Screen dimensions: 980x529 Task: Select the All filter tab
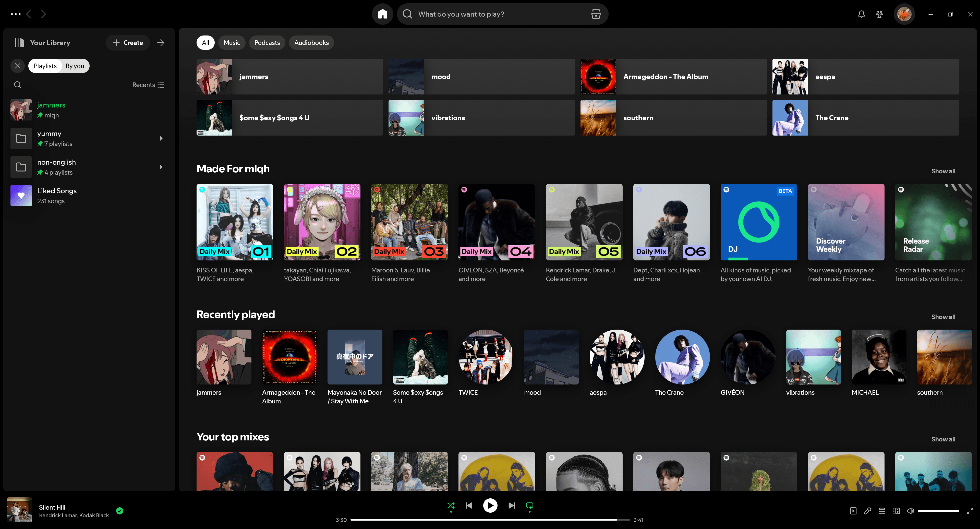[x=205, y=43]
